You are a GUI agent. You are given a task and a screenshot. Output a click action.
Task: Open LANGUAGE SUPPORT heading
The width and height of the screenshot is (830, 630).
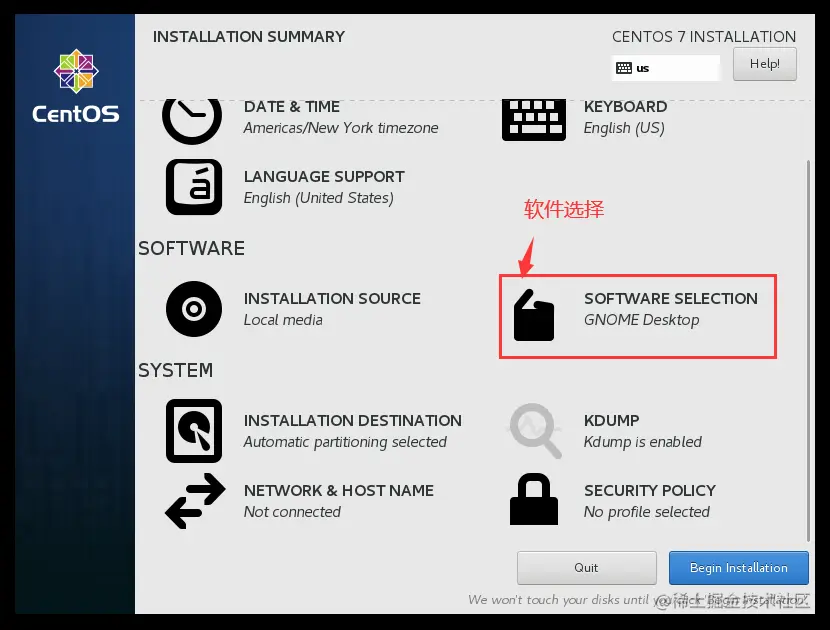pos(324,176)
